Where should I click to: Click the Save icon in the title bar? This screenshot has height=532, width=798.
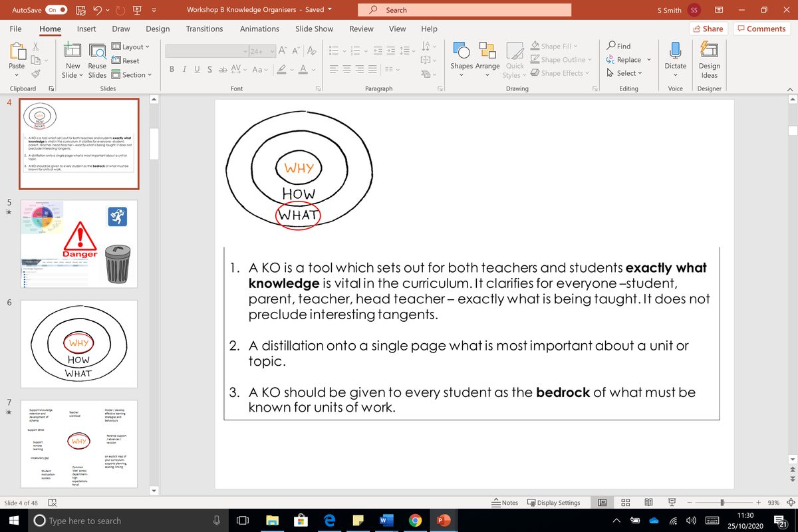[x=80, y=10]
